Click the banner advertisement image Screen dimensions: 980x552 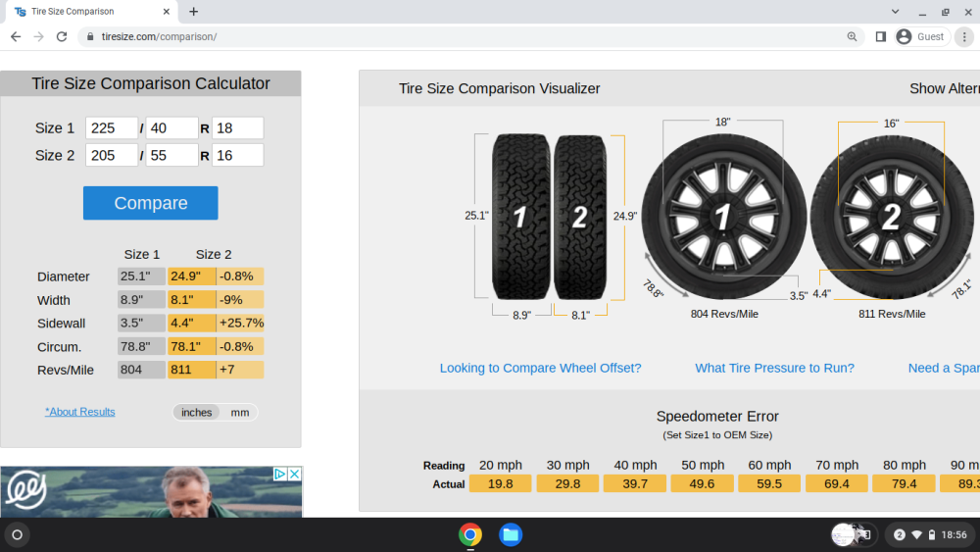tap(151, 492)
